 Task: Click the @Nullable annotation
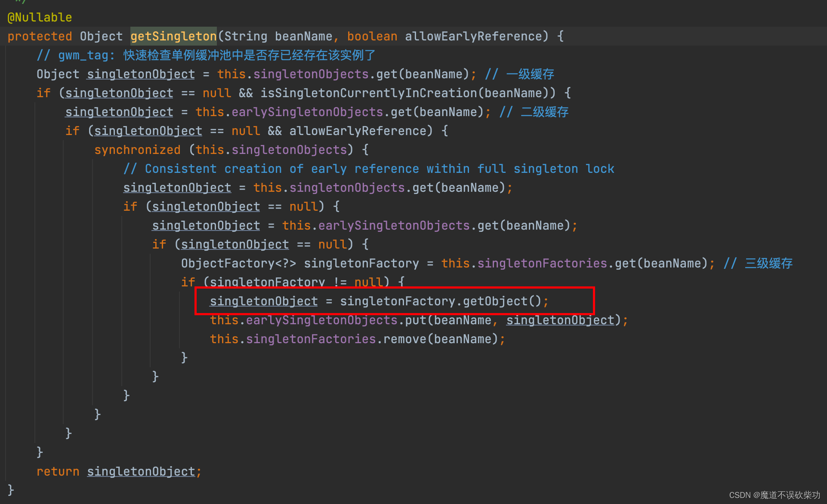click(40, 17)
